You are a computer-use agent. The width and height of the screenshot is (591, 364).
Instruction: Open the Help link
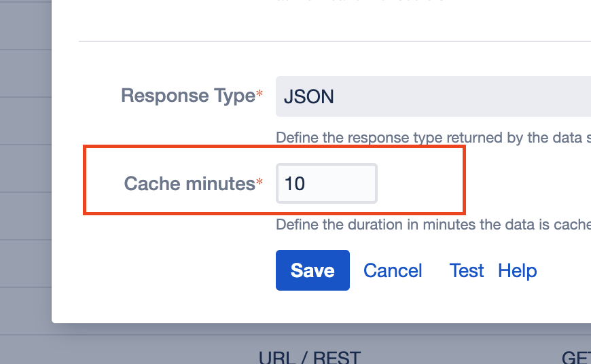pyautogui.click(x=517, y=270)
